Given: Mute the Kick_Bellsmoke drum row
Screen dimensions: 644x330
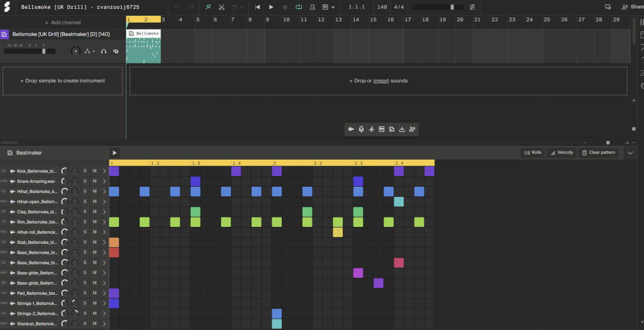Looking at the screenshot, I should click(x=95, y=171).
